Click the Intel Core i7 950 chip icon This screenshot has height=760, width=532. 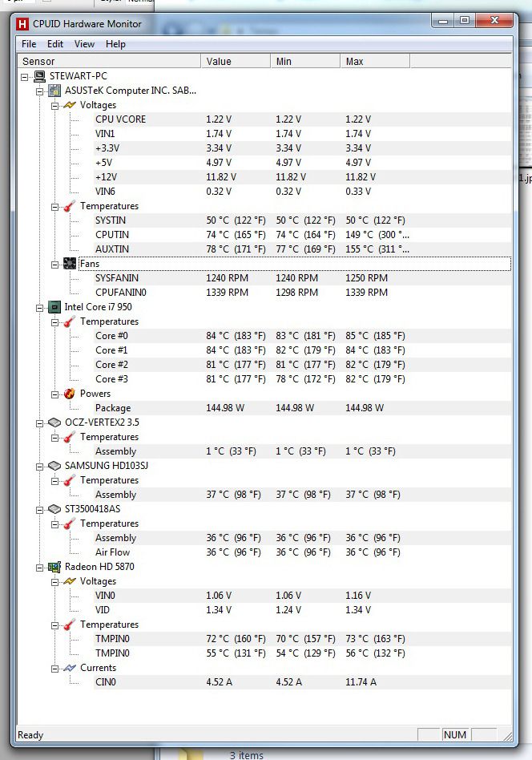(x=54, y=307)
